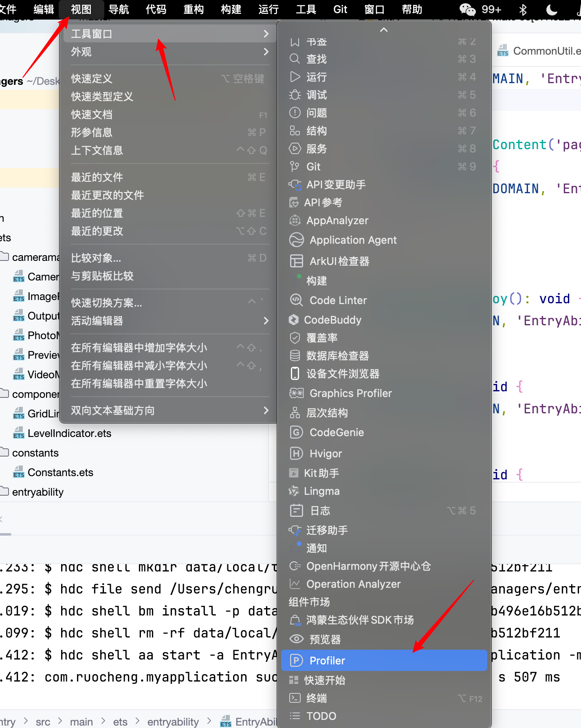
Task: Open the 导航 menu
Action: coord(119,9)
